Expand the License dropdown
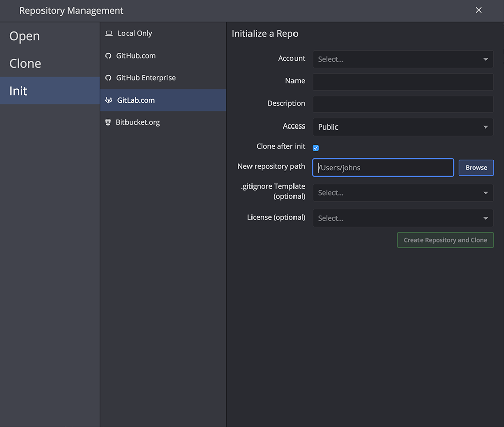 tap(403, 218)
